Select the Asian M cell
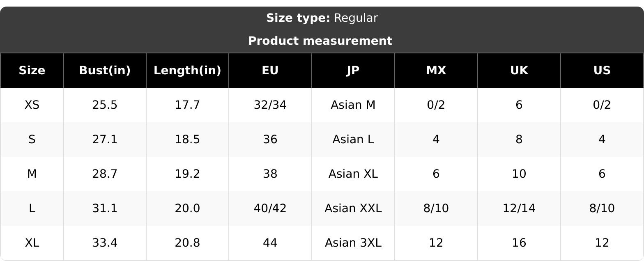 click(x=353, y=105)
